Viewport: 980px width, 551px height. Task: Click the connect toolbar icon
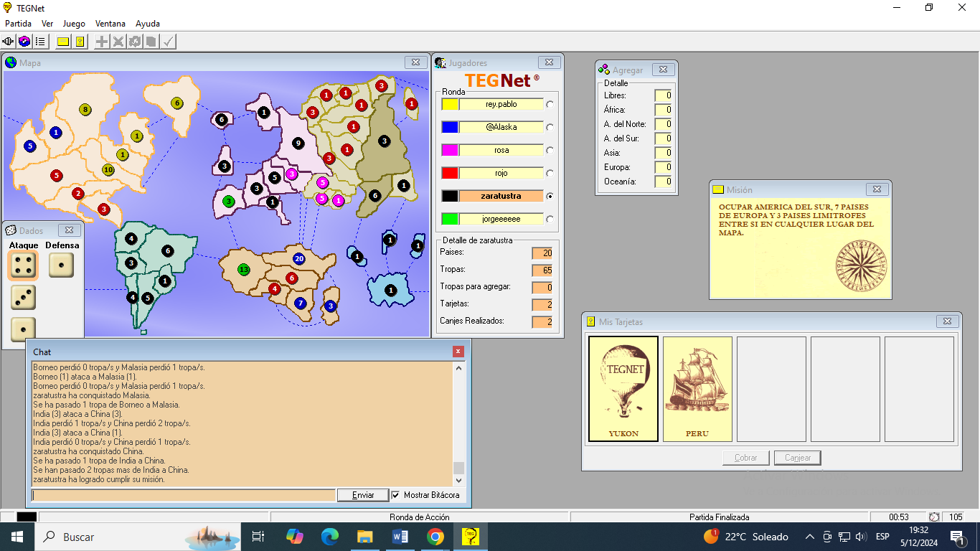coord(9,42)
